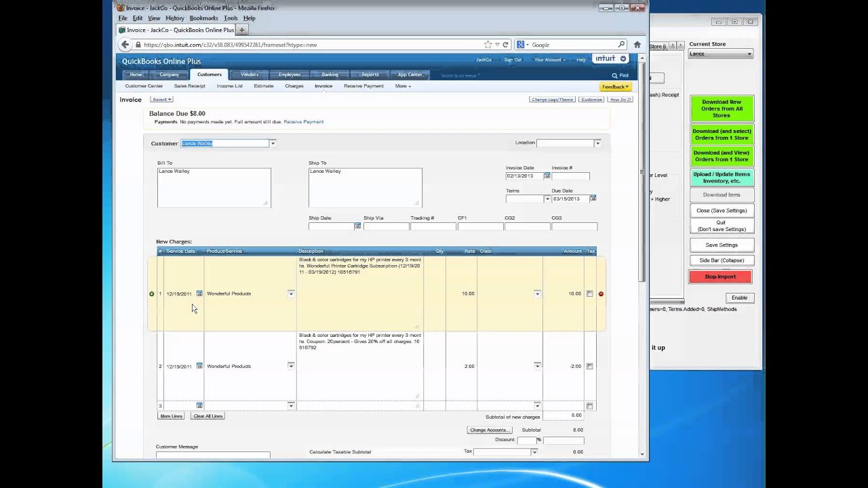
Task: Click Side Bar (Collapse) button
Action: (x=722, y=260)
